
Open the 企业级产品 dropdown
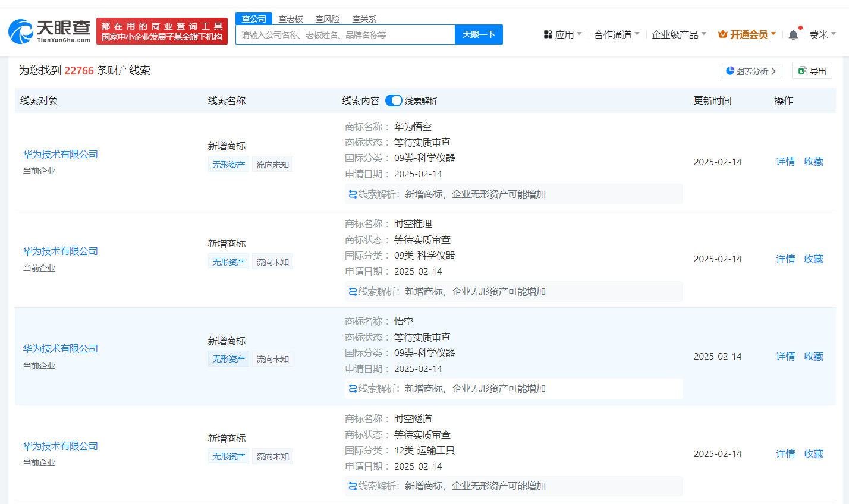click(678, 35)
